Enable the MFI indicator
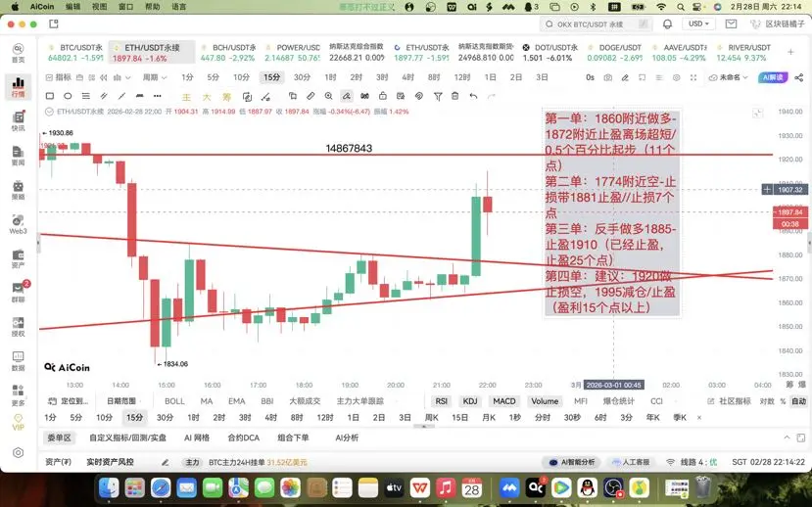 click(x=581, y=401)
